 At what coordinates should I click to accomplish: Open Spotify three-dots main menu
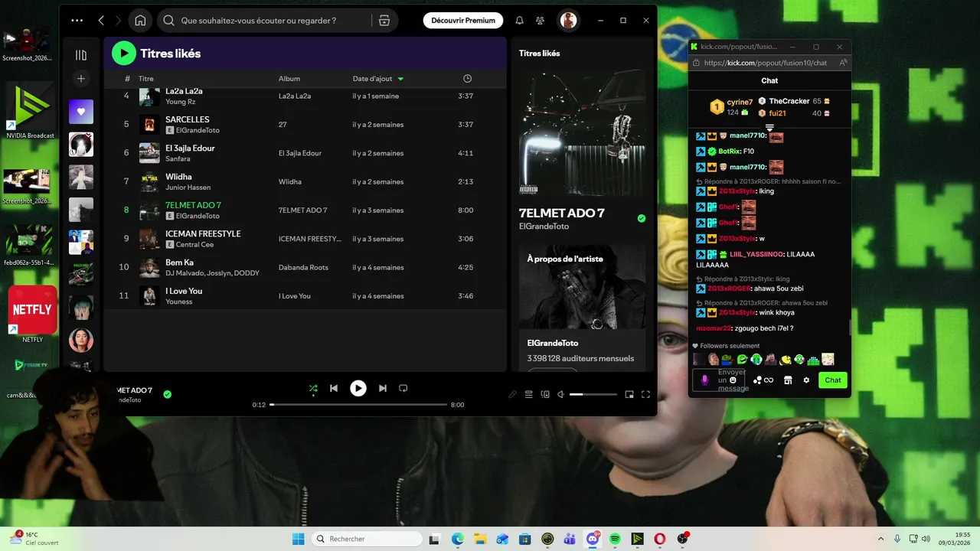pyautogui.click(x=77, y=21)
